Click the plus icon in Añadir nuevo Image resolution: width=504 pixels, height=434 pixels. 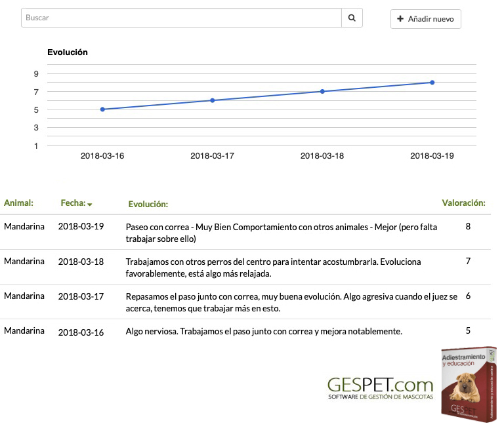[x=400, y=19]
